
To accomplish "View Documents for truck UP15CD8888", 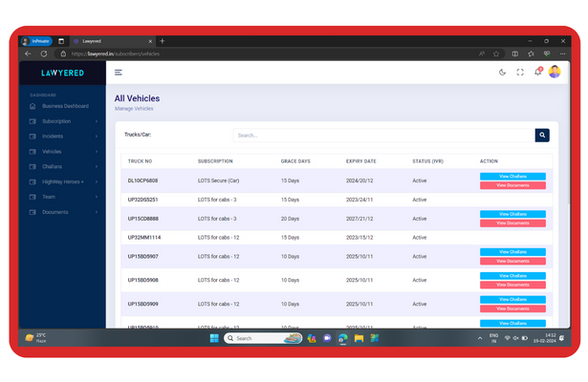I will (512, 223).
